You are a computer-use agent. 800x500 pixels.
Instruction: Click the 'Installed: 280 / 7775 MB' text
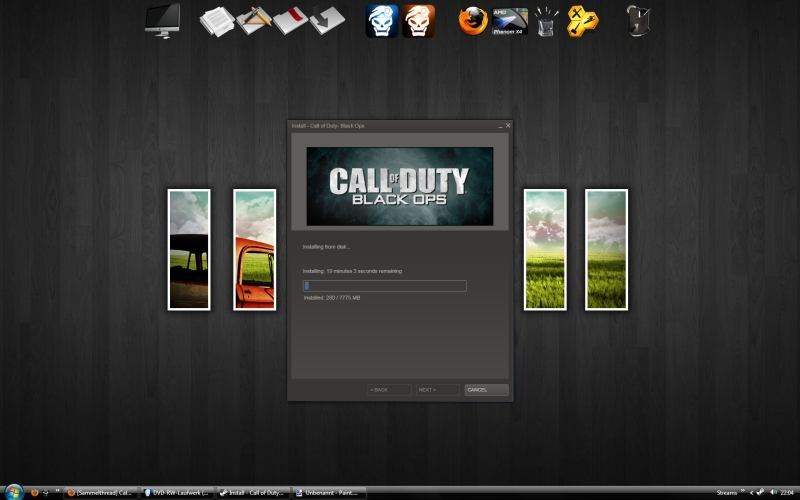pyautogui.click(x=332, y=297)
